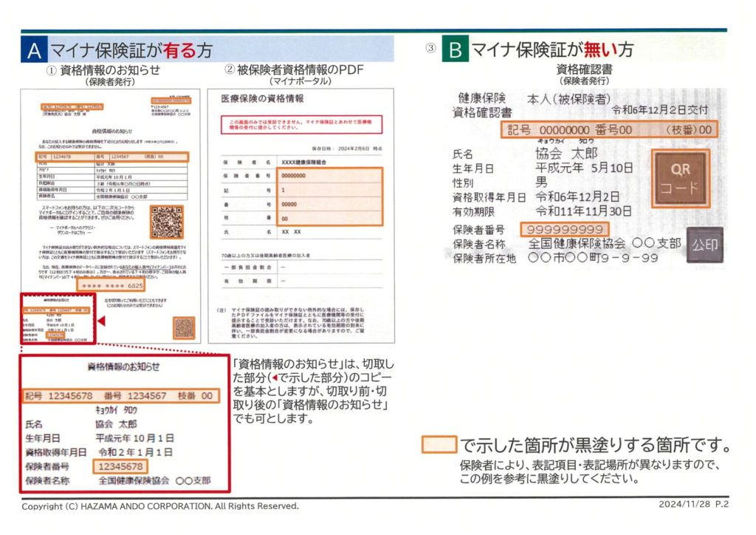Image resolution: width=756 pixels, height=535 pixels.
Task: Select the title "医療保険の資格情報"
Action: click(x=262, y=99)
